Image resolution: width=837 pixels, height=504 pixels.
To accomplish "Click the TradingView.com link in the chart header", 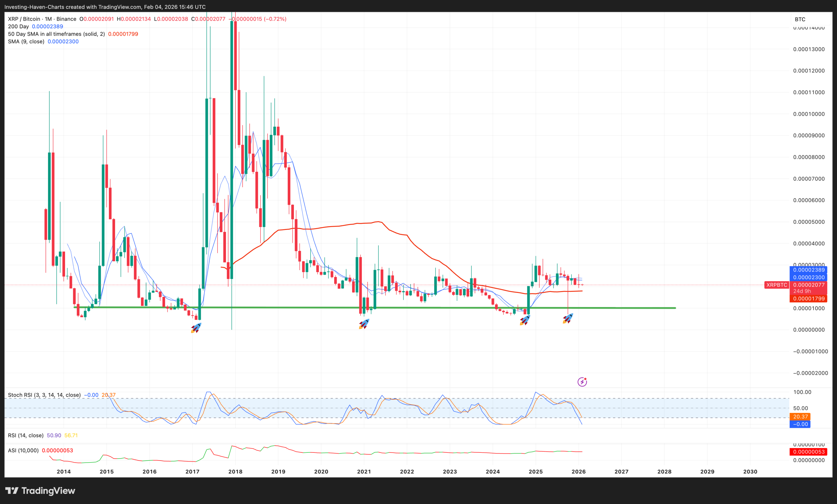I will click(x=119, y=7).
